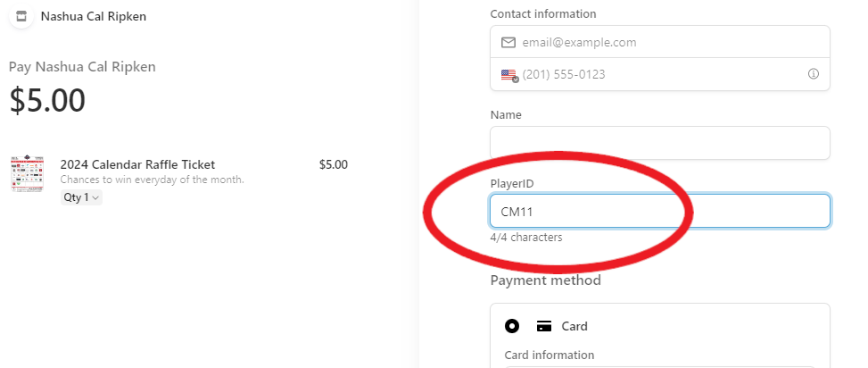Click the envelope icon in the email field
868x368 pixels.
(508, 42)
